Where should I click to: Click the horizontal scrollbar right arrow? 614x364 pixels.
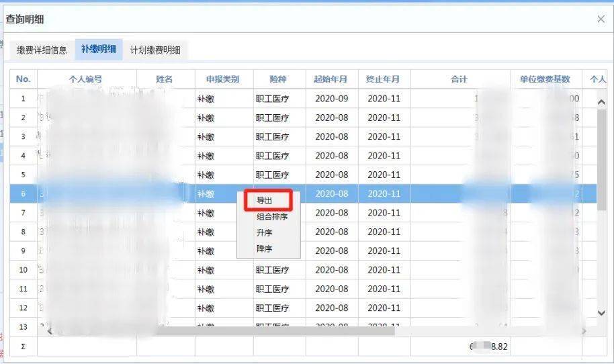(x=584, y=331)
